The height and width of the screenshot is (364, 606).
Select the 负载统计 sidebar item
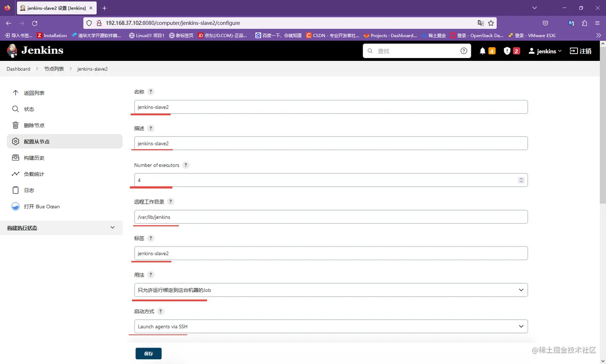pyautogui.click(x=65, y=174)
